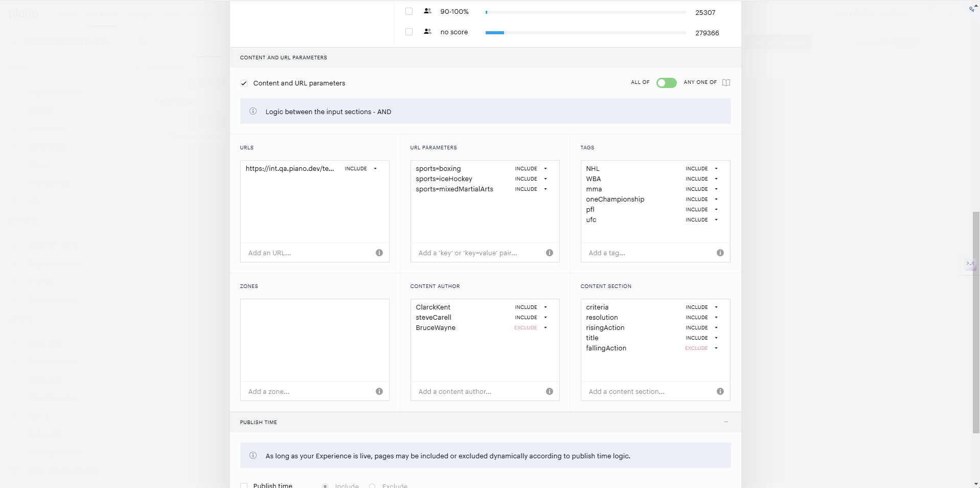
Task: Uncheck Content and URL parameters checkbox
Action: click(244, 83)
